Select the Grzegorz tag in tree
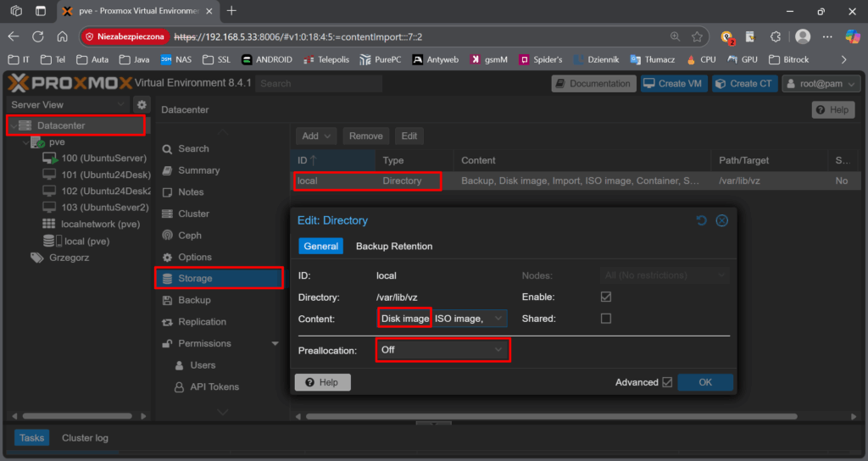The width and height of the screenshot is (868, 461). tap(60, 258)
